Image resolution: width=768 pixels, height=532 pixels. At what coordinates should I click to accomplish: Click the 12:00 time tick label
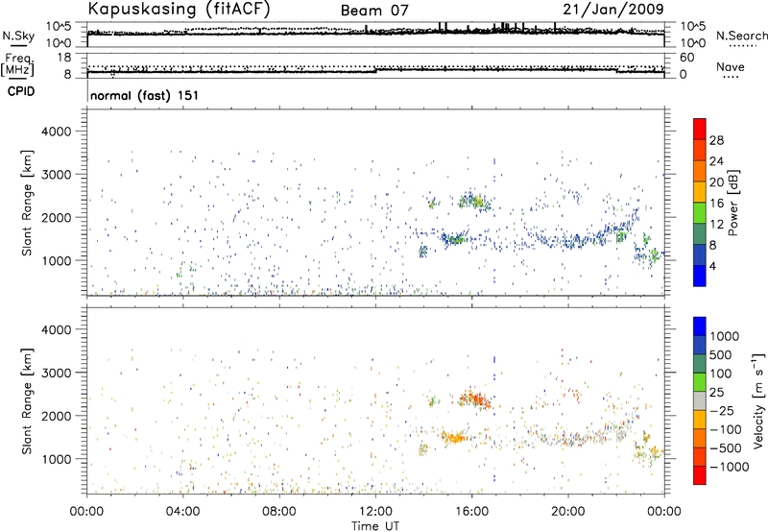tap(375, 511)
